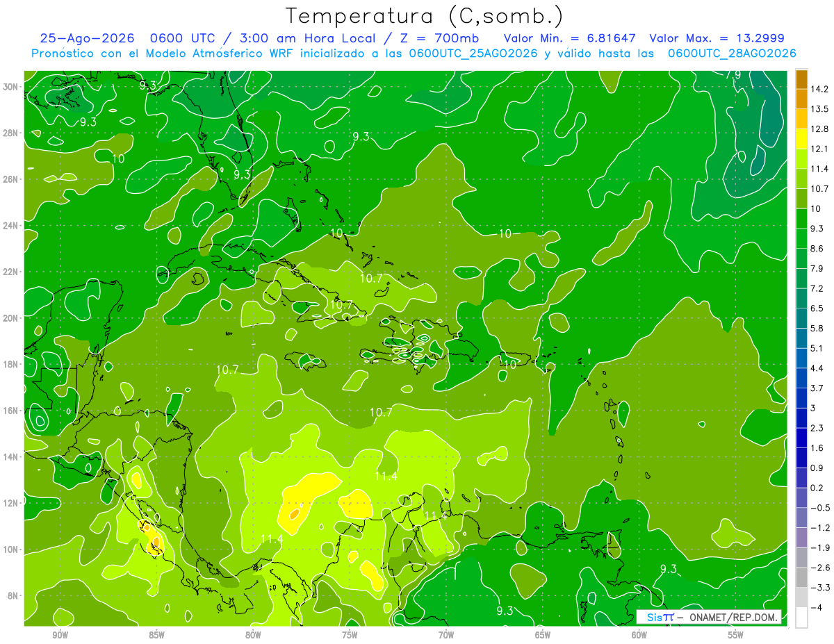The image size is (834, 644).
Task: Click the 28N latitude axis label
Action: point(11,133)
